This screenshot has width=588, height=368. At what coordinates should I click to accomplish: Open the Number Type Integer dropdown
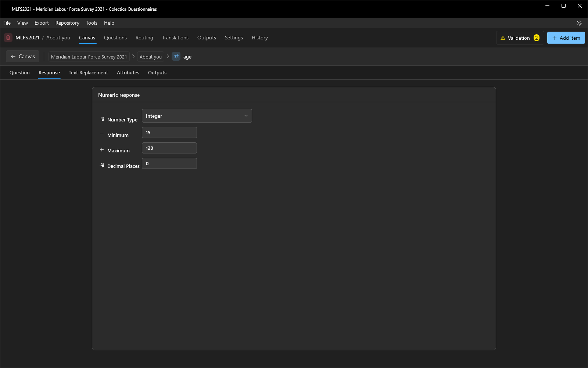tap(197, 116)
